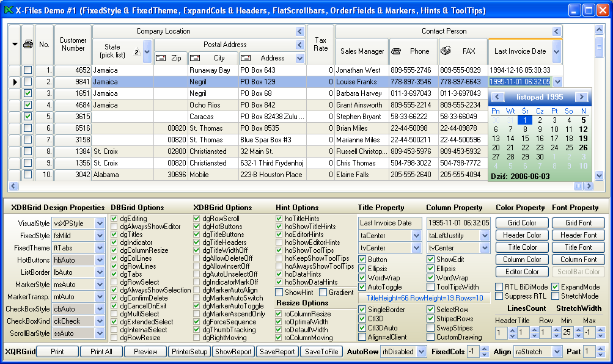Go to next month in calendar

click(x=581, y=97)
